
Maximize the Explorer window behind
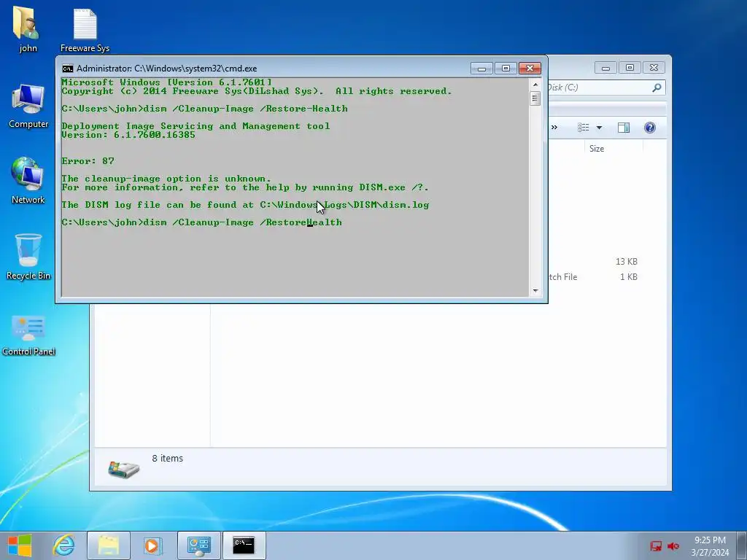(x=630, y=68)
